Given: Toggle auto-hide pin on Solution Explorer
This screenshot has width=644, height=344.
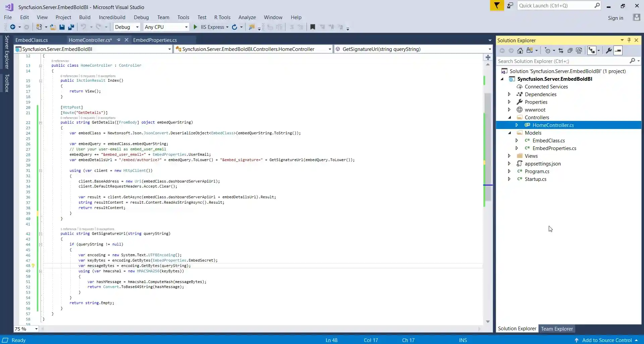Looking at the screenshot, I should tap(629, 40).
